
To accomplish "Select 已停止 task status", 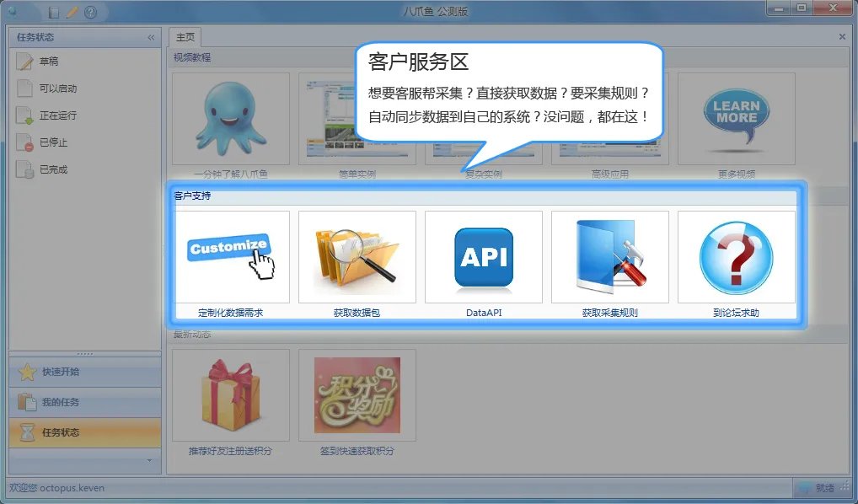I will click(x=53, y=142).
